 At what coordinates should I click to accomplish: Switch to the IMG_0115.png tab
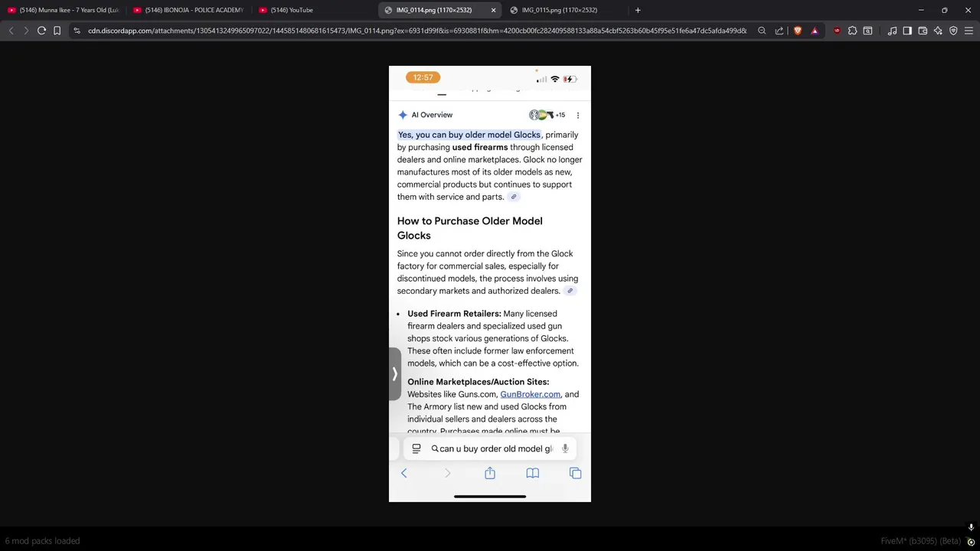click(x=565, y=10)
